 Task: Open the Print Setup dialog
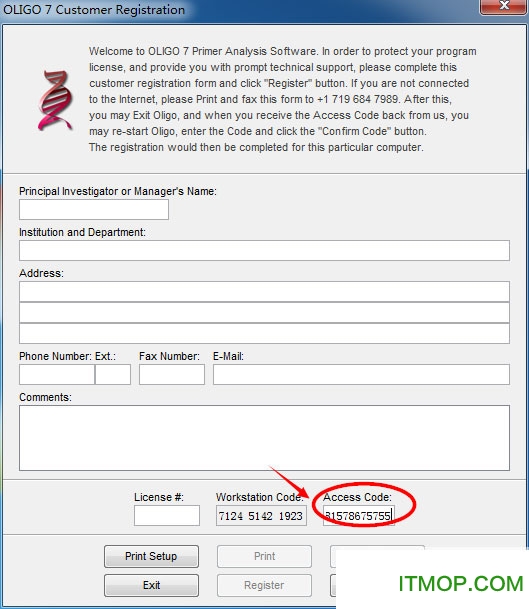pos(151,556)
